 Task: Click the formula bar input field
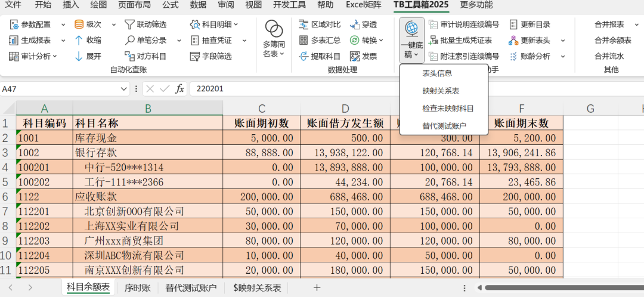pos(417,89)
